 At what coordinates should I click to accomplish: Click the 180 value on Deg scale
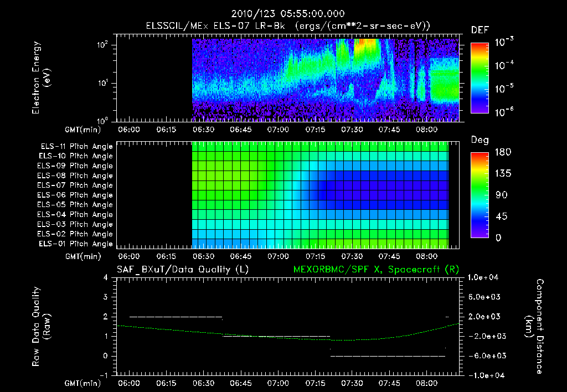503,152
